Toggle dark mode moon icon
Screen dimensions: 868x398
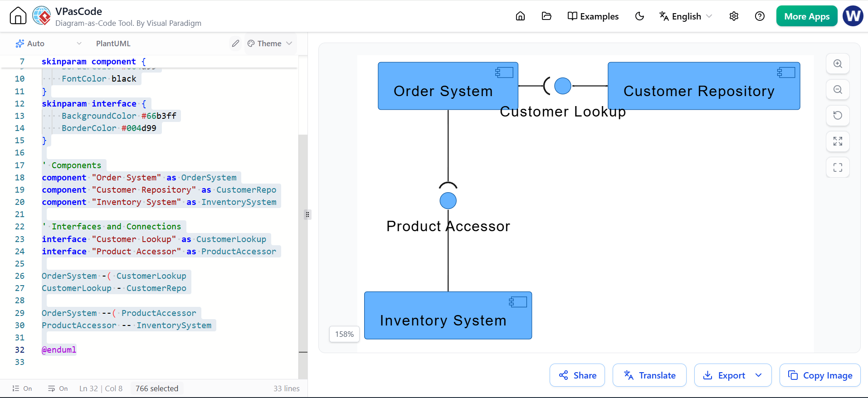639,16
